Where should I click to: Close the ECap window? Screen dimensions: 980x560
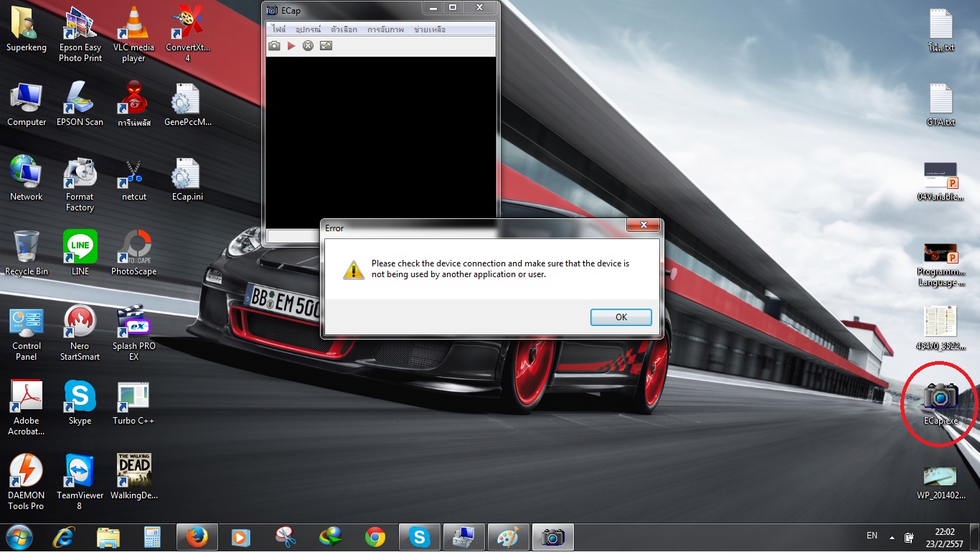pos(479,8)
